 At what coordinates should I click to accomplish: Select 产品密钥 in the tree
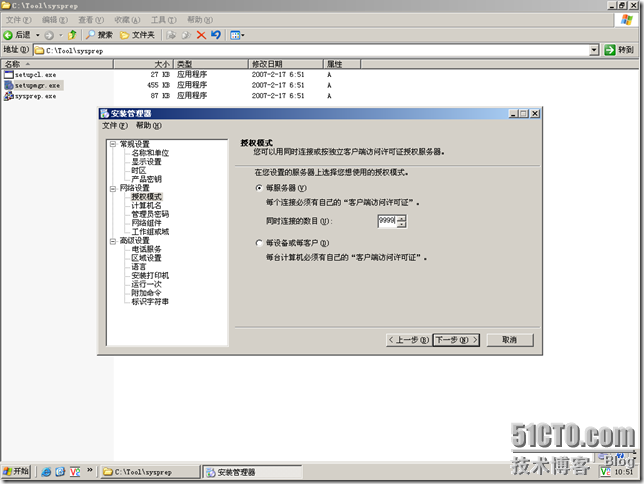(x=146, y=179)
